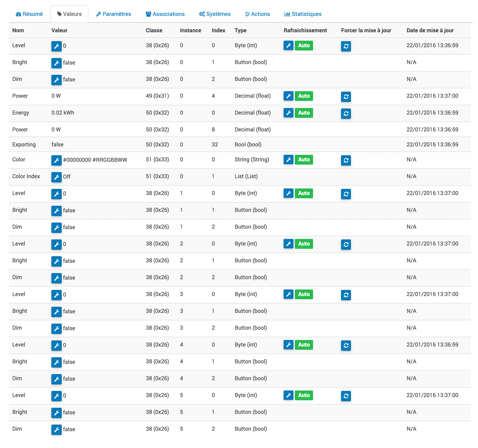This screenshot has width=478, height=448.
Task: Configure refresh wrench for Level instance 0
Action: 289,45
